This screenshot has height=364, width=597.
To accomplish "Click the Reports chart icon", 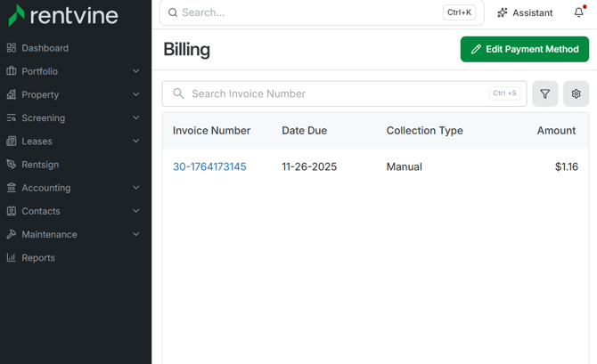I will point(12,257).
